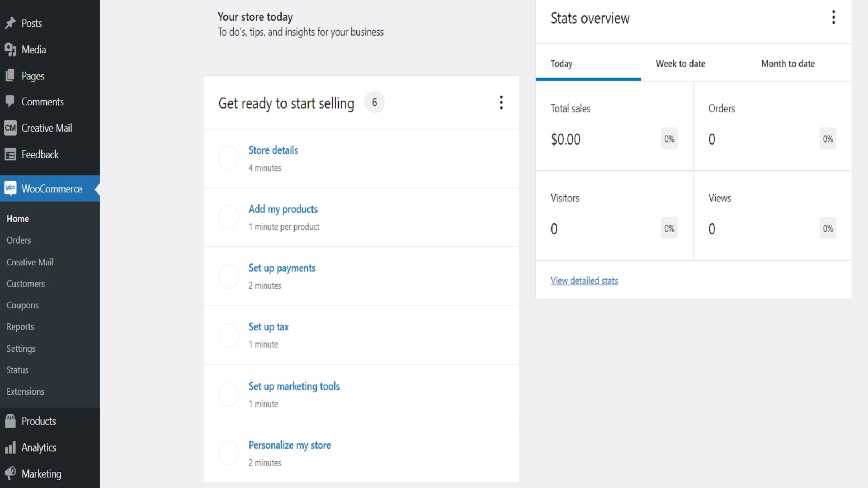Viewport: 868px width, 488px height.
Task: Click the Your store today heading
Action: click(x=255, y=17)
